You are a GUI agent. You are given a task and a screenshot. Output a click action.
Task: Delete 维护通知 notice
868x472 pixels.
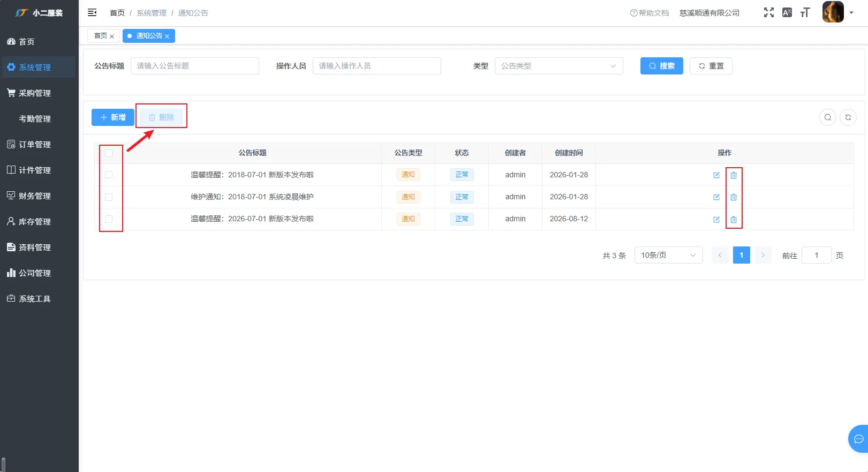(734, 197)
